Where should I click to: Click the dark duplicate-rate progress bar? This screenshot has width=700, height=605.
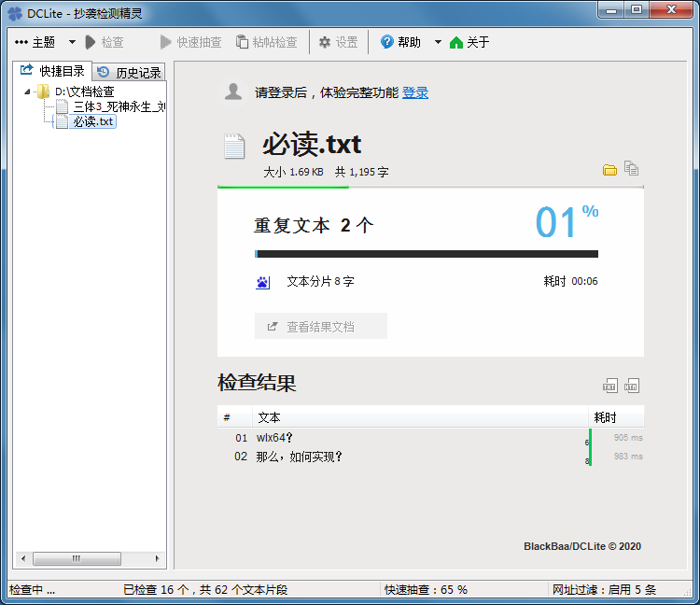427,254
